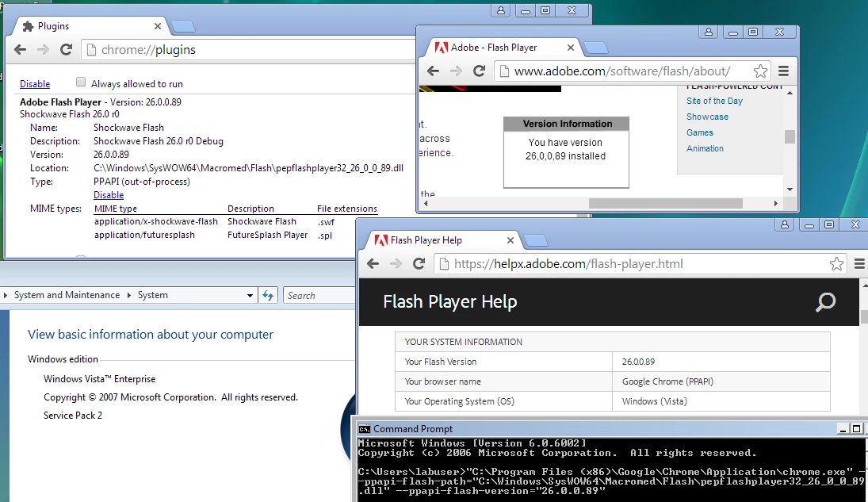This screenshot has width=868, height=502.
Task: Enable the Always allowed to run checkbox
Action: [x=81, y=82]
